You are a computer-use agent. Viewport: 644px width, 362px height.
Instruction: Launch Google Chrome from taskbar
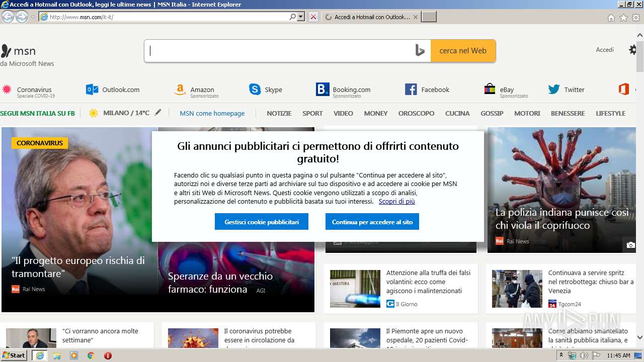point(91,355)
